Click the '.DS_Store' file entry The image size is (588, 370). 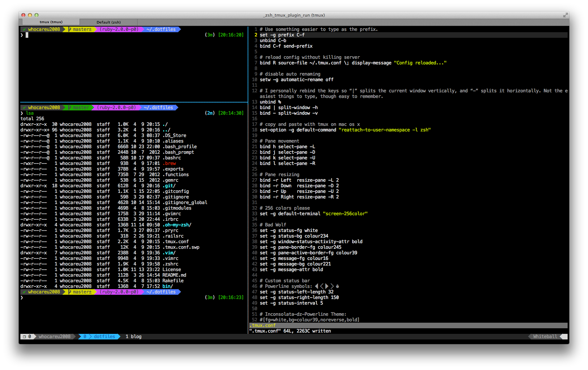point(174,135)
